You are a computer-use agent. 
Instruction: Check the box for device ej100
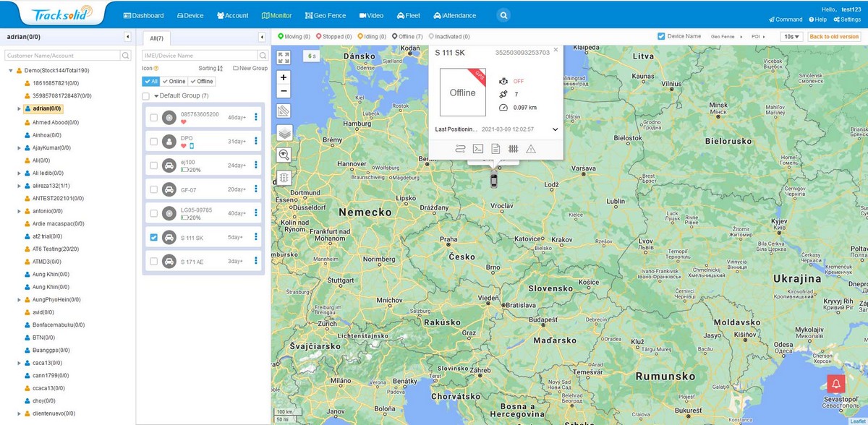(153, 166)
